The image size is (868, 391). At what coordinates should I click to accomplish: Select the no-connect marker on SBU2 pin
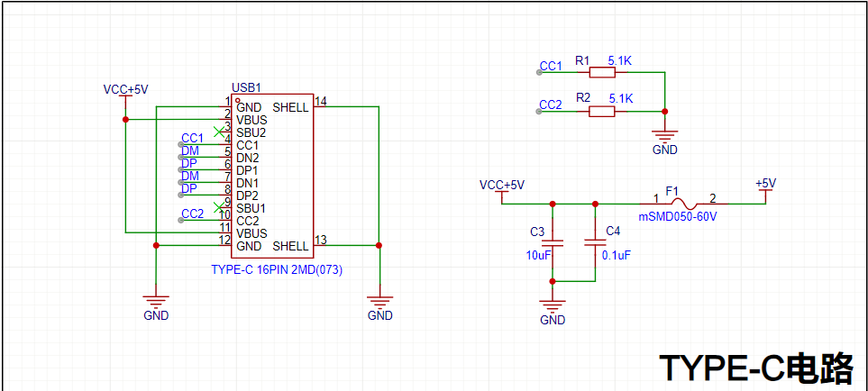tap(219, 132)
